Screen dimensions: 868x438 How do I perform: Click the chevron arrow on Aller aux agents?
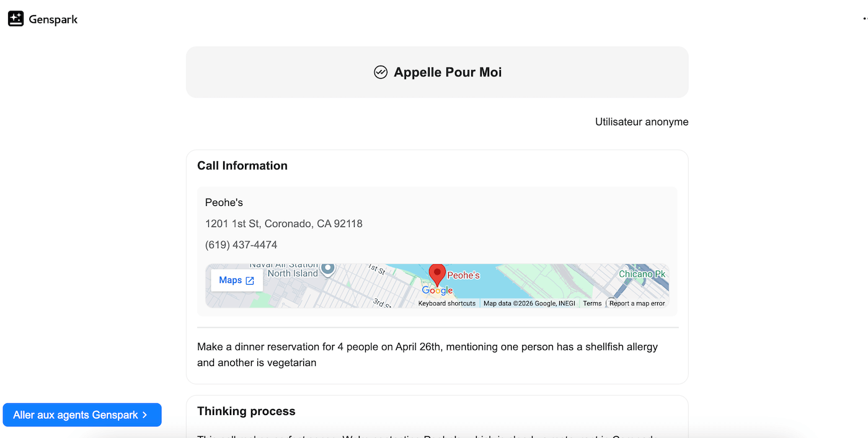[145, 415]
